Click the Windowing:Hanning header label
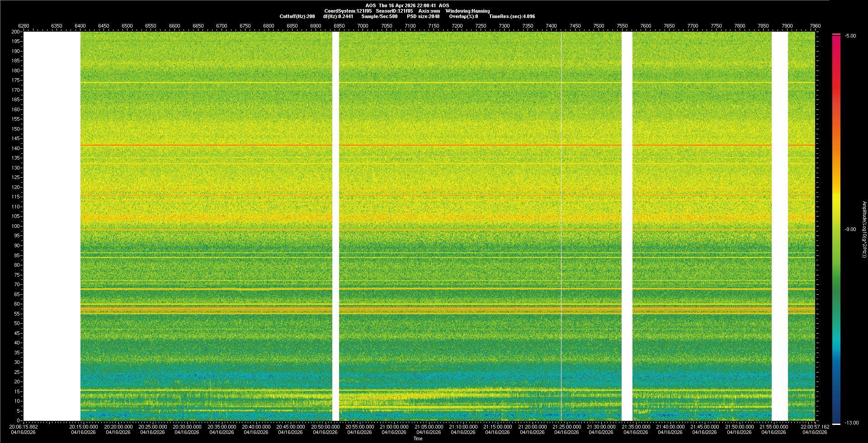The height and width of the screenshot is (443, 868). pos(467,11)
